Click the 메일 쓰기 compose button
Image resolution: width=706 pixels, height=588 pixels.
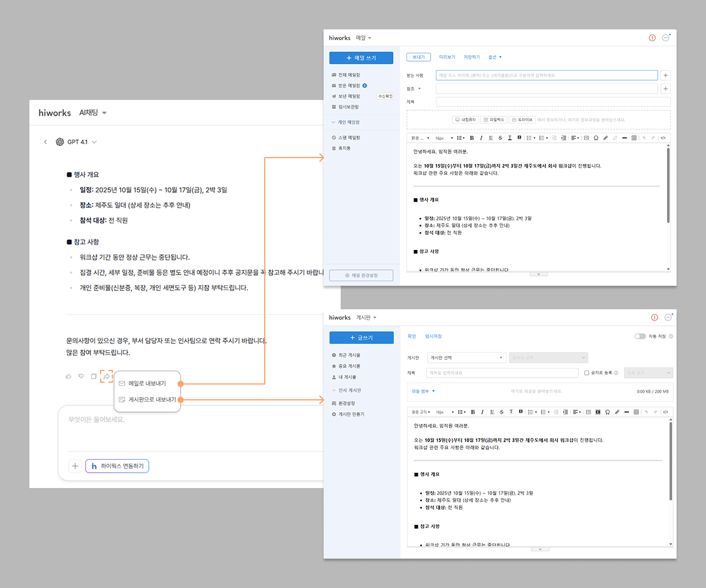pos(361,58)
